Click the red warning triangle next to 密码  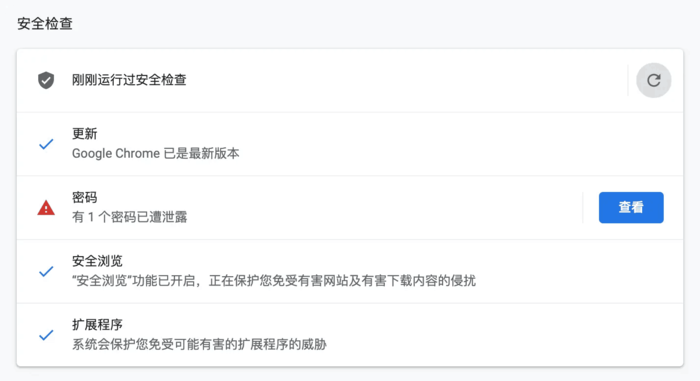click(x=46, y=208)
